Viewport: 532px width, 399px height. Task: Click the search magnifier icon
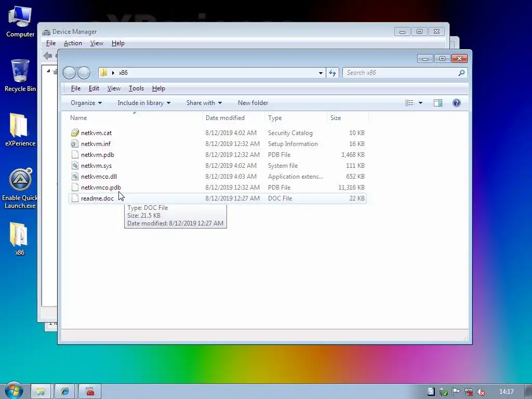pyautogui.click(x=461, y=73)
